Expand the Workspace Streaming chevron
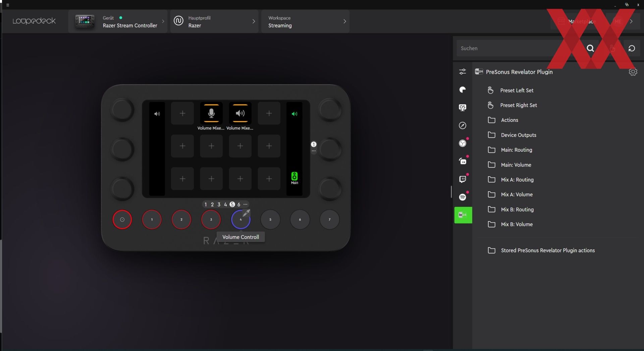This screenshot has height=351, width=644. [344, 21]
